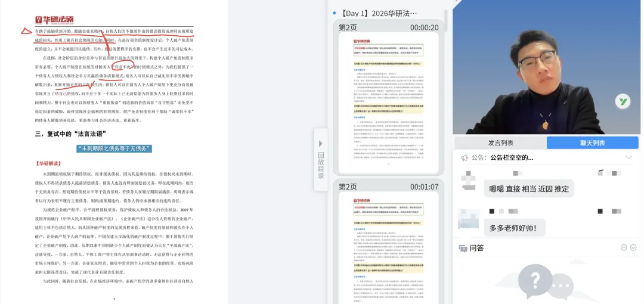644x304 pixels.
Task: Click the chat message 多多老师好帅!
Action: (x=515, y=228)
